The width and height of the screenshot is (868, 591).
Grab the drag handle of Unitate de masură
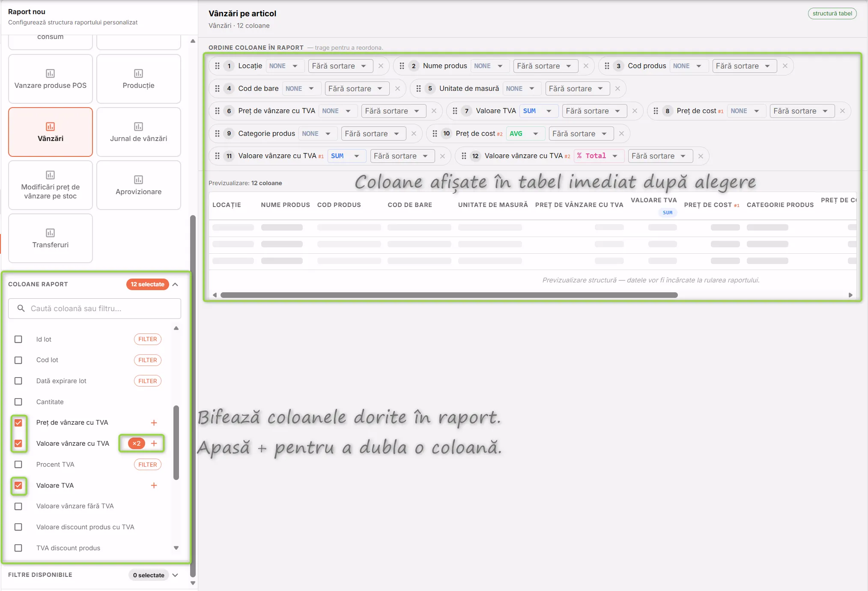point(418,89)
